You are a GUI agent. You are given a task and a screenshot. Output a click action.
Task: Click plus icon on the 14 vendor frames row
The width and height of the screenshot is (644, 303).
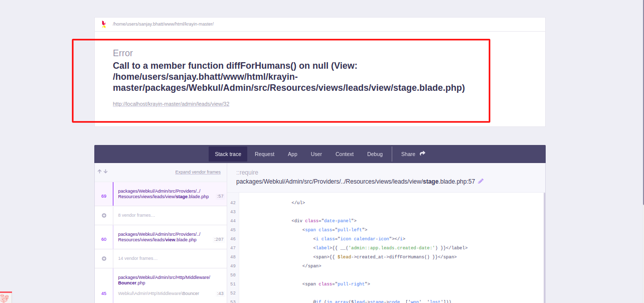[104, 258]
